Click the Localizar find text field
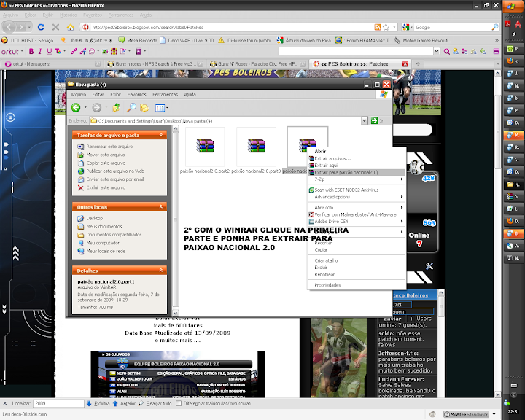This screenshot has width=525, height=420. [58, 403]
